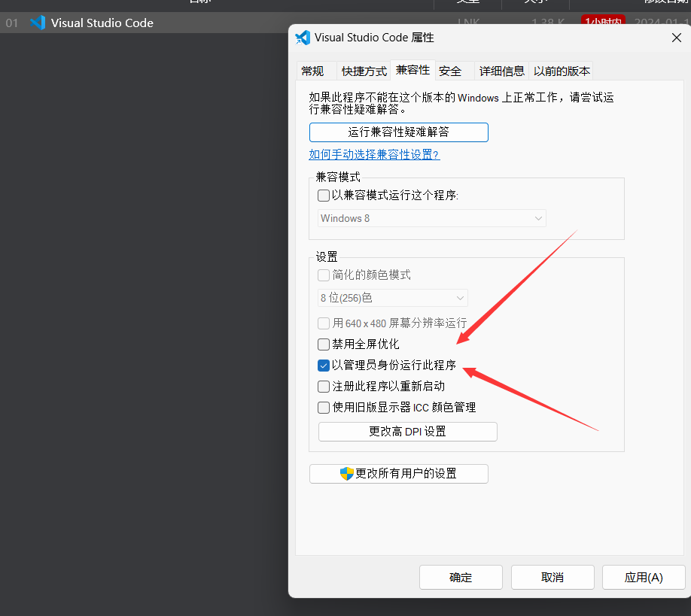Check 使用旧版显示器 ICC 颜色管理

pyautogui.click(x=324, y=408)
